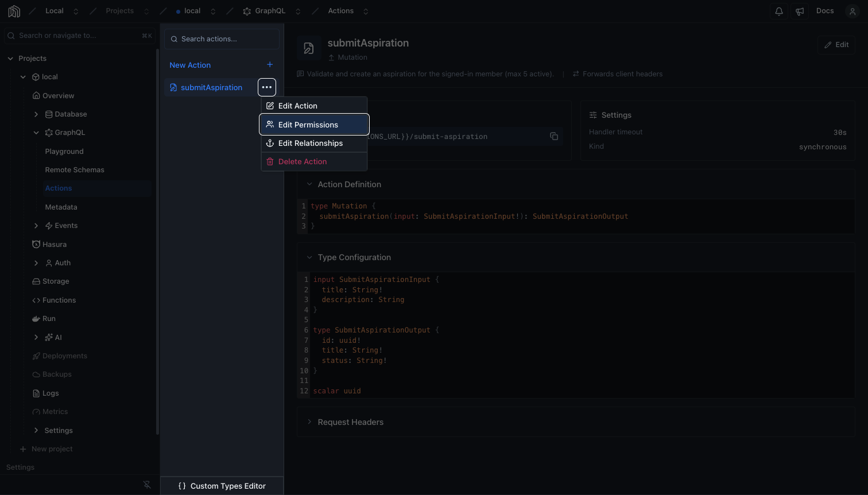The image size is (868, 495).
Task: Click the submitAspiration header action icon
Action: pos(309,49)
